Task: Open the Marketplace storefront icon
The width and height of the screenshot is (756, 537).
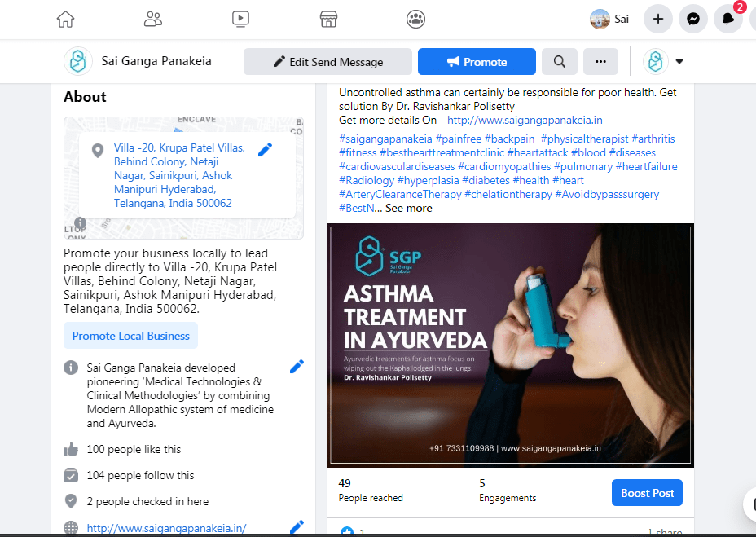Action: (x=328, y=20)
